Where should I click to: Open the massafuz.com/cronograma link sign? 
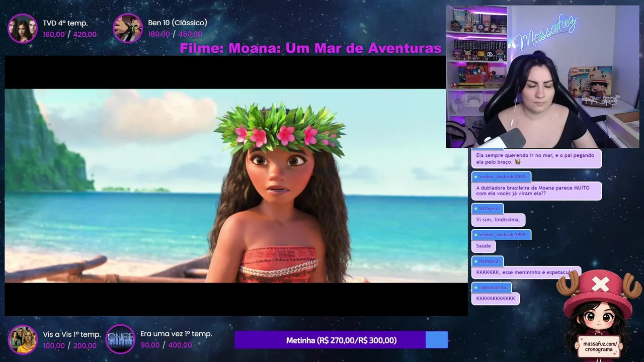click(x=599, y=346)
